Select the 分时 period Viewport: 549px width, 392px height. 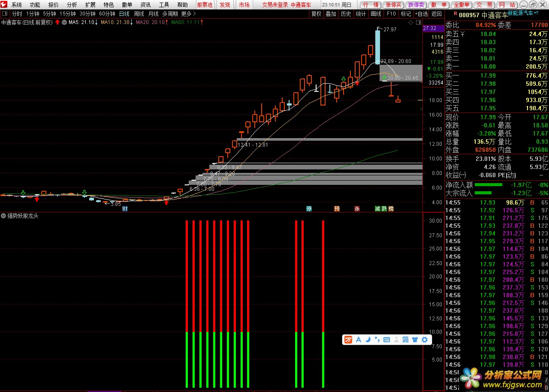[x=17, y=14]
